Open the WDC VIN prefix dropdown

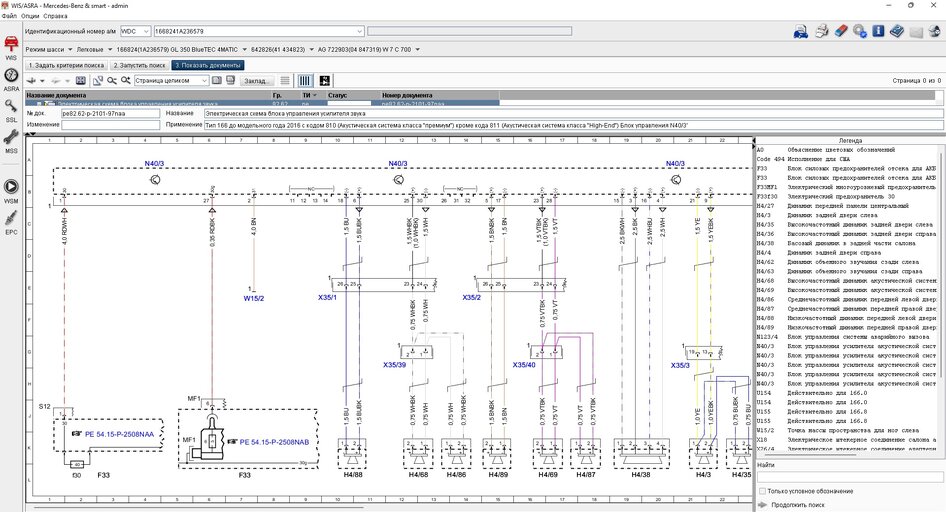coord(144,31)
